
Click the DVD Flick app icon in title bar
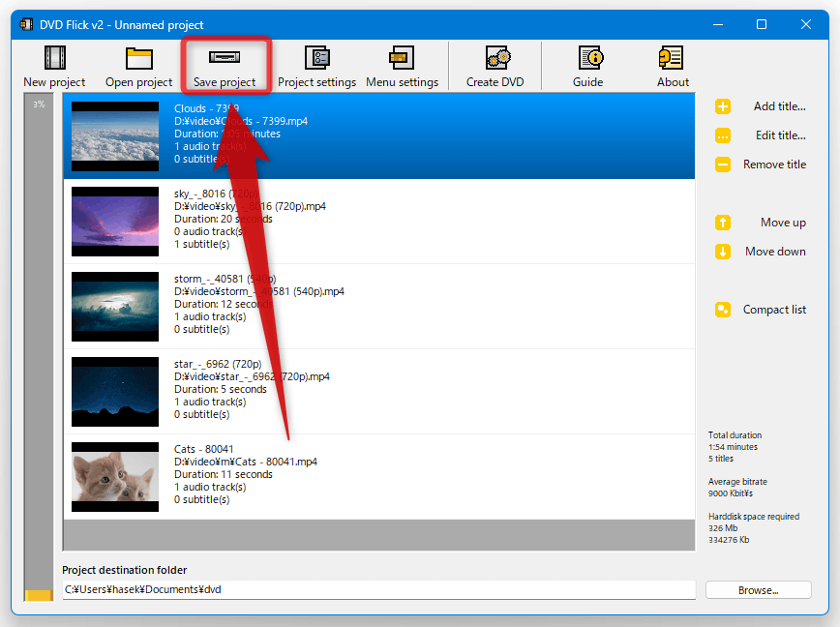click(x=26, y=24)
